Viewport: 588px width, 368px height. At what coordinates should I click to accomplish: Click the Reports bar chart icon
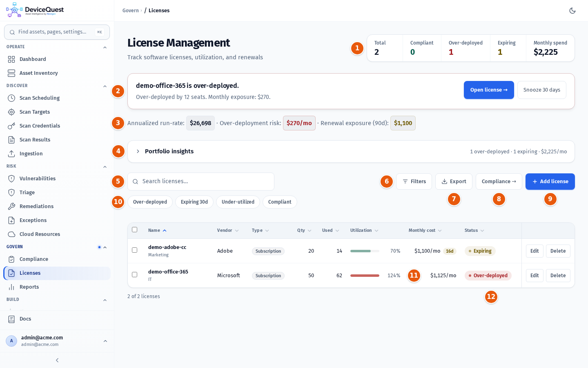[x=11, y=287]
